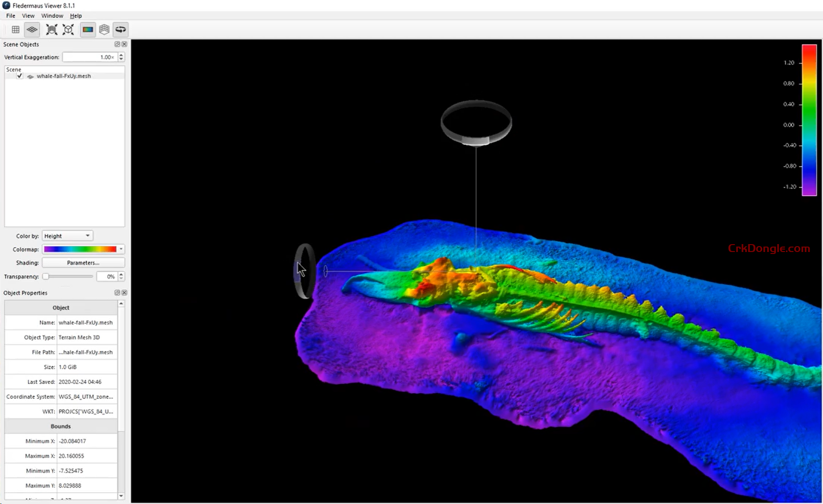The height and width of the screenshot is (504, 823).
Task: Open the Help menu
Action: [x=76, y=16]
